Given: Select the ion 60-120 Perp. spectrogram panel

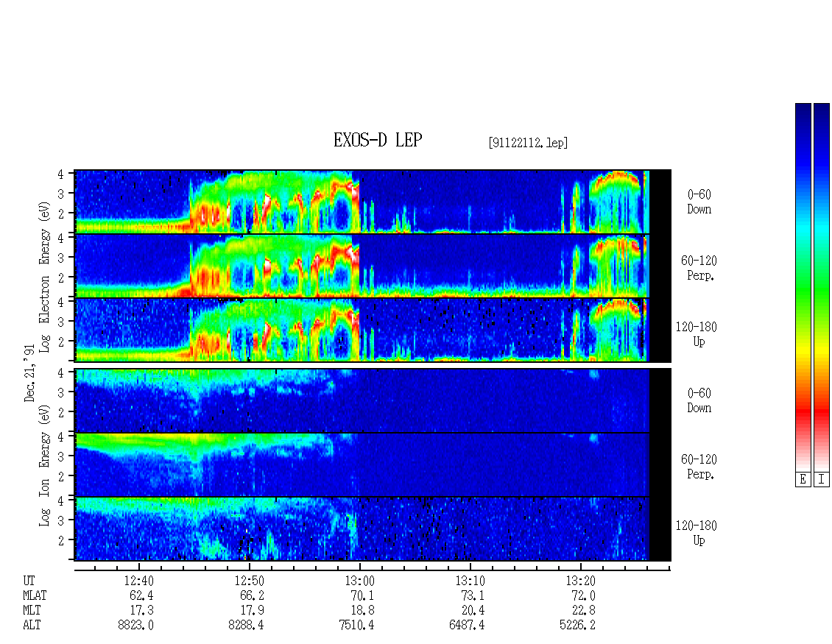Looking at the screenshot, I should tap(373, 464).
